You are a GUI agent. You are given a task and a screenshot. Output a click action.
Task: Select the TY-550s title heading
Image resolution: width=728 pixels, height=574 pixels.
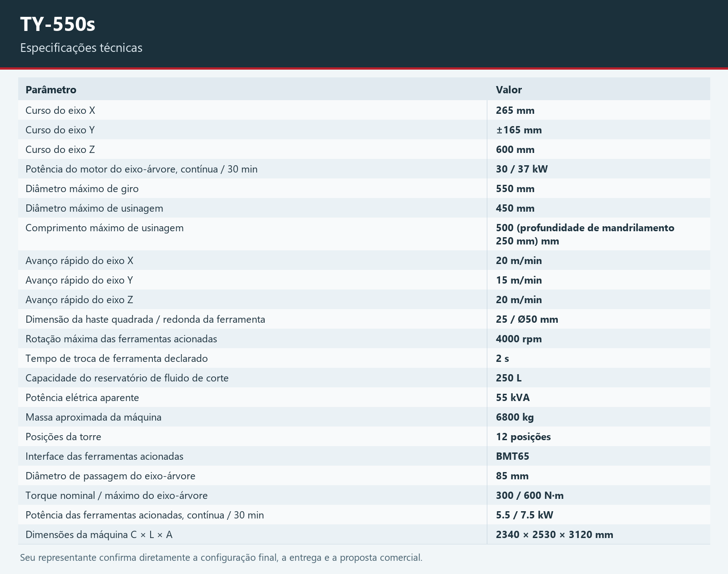tap(58, 24)
